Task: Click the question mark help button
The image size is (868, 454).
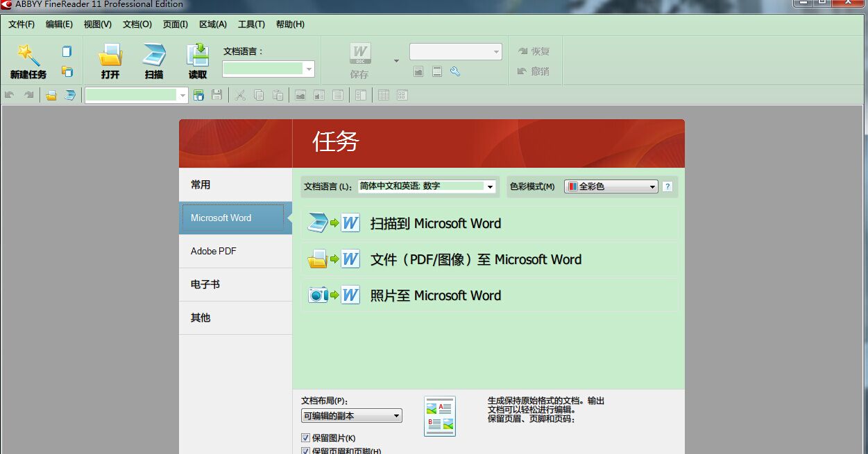Action: point(667,186)
